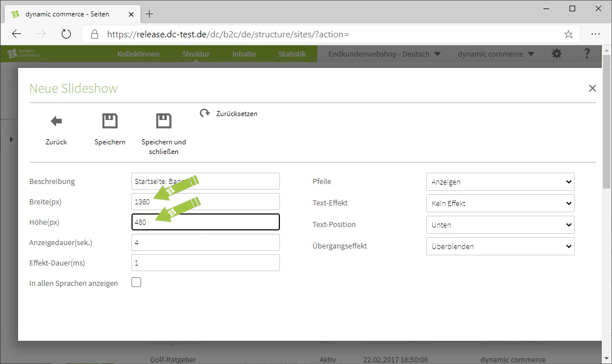Open the Übergangseffekt dropdown

tap(500, 246)
